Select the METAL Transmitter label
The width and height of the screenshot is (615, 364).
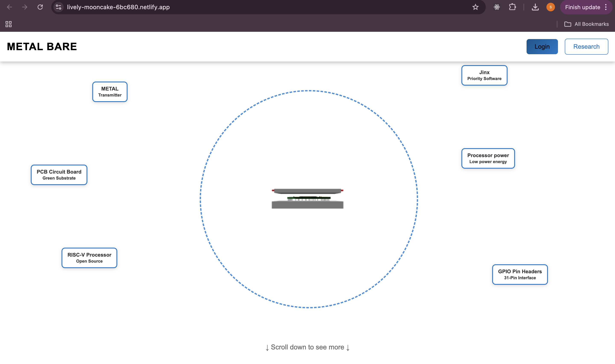click(110, 92)
